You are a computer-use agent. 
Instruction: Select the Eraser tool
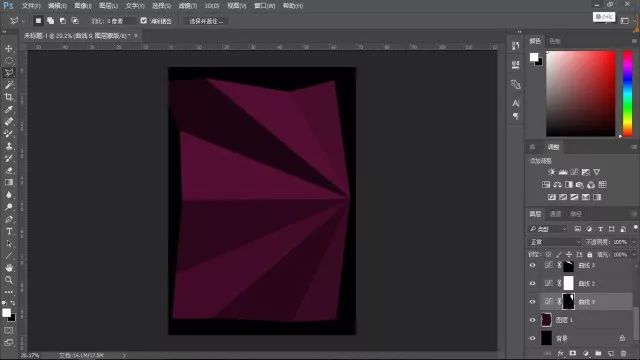[x=9, y=170]
